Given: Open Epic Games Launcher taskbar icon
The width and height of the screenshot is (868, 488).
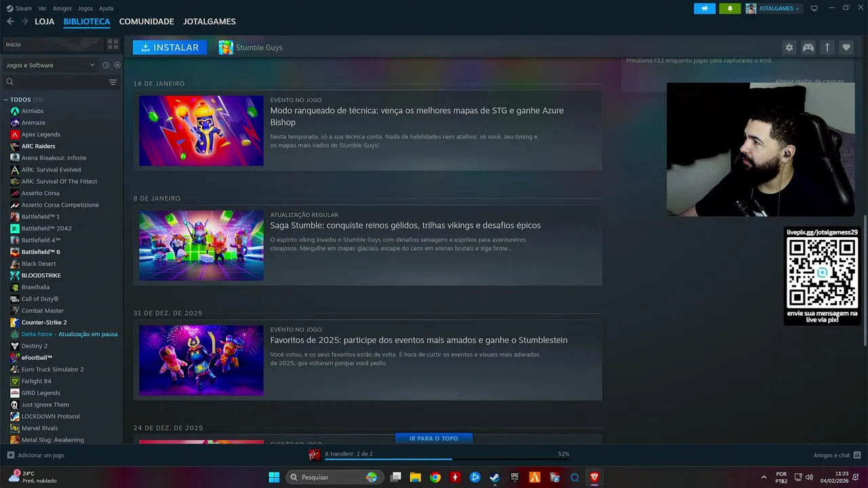Looking at the screenshot, I should click(x=515, y=477).
